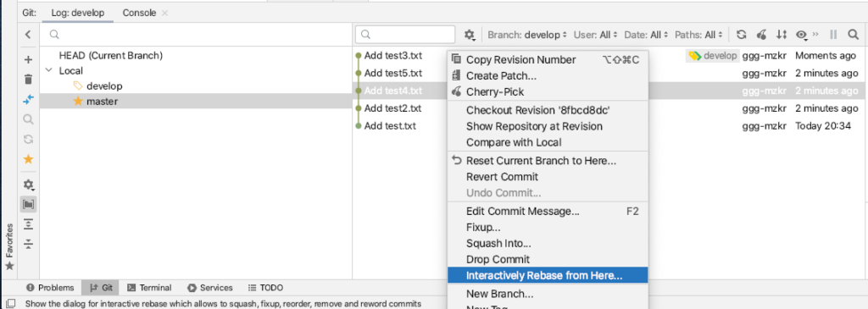The height and width of the screenshot is (309, 868).
Task: Open the Terminal tool window button
Action: click(149, 288)
